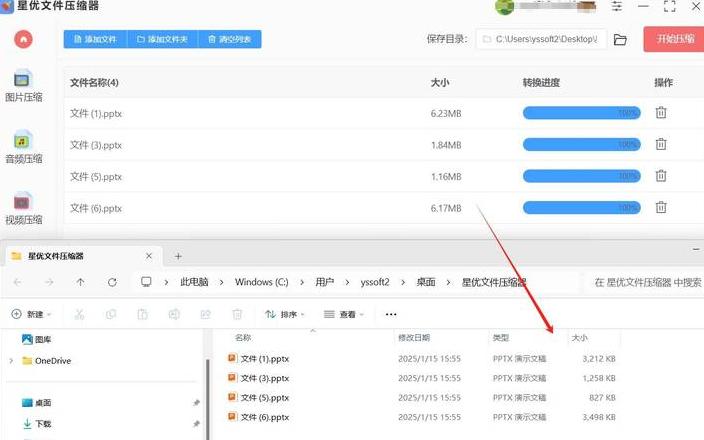Screen dimensions: 704x440
Task: Click the 开始压缩 start compression button
Action: point(674,39)
